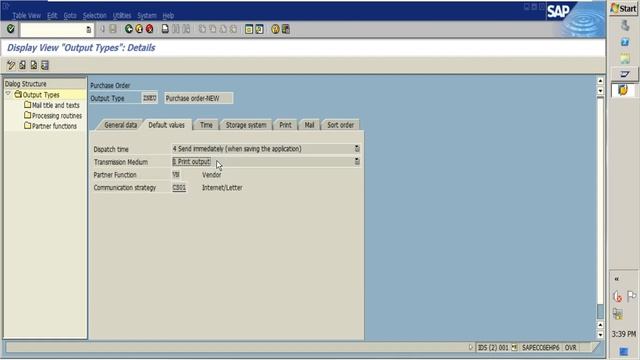The width and height of the screenshot is (640, 360).
Task: Click the OVR insert mode indicator
Action: (571, 348)
